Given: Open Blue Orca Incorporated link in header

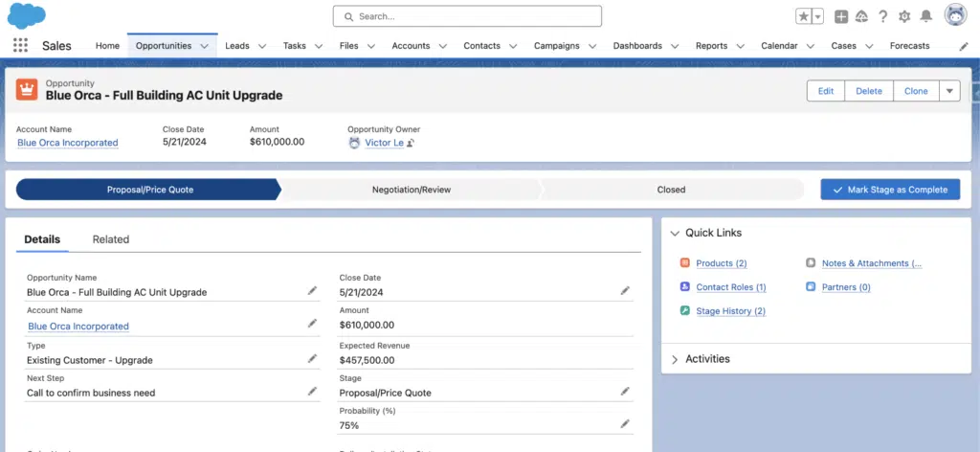Looking at the screenshot, I should [68, 143].
